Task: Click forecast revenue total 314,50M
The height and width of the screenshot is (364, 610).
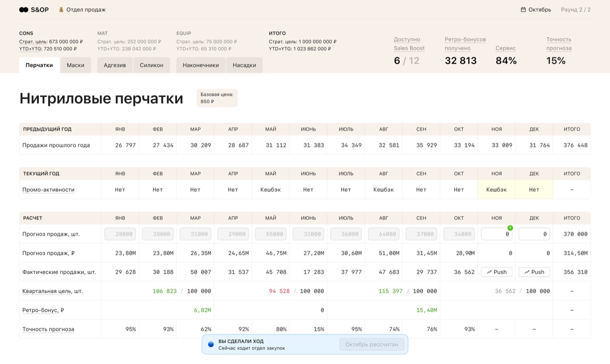Action: tap(575, 253)
